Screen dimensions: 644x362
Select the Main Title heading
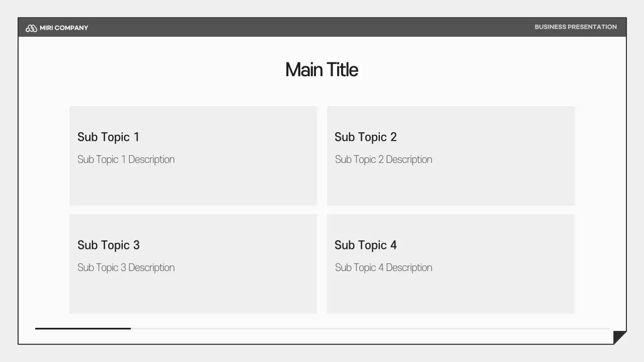(321, 70)
